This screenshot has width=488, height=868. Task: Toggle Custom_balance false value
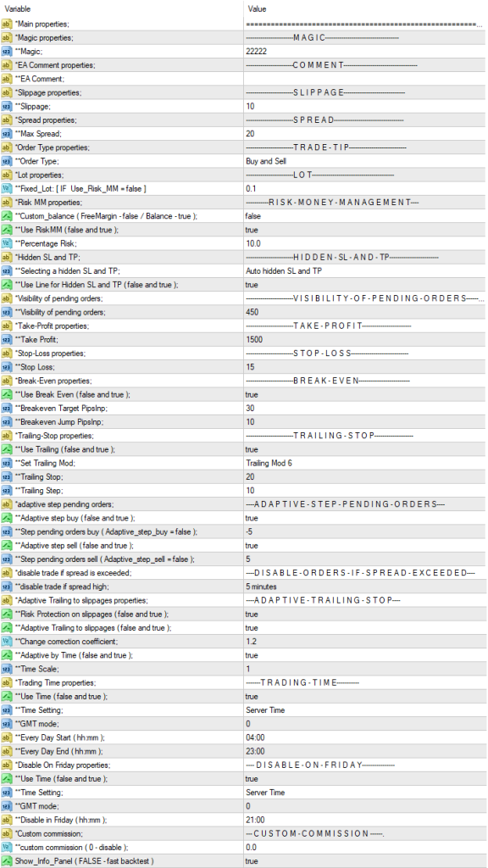click(365, 216)
